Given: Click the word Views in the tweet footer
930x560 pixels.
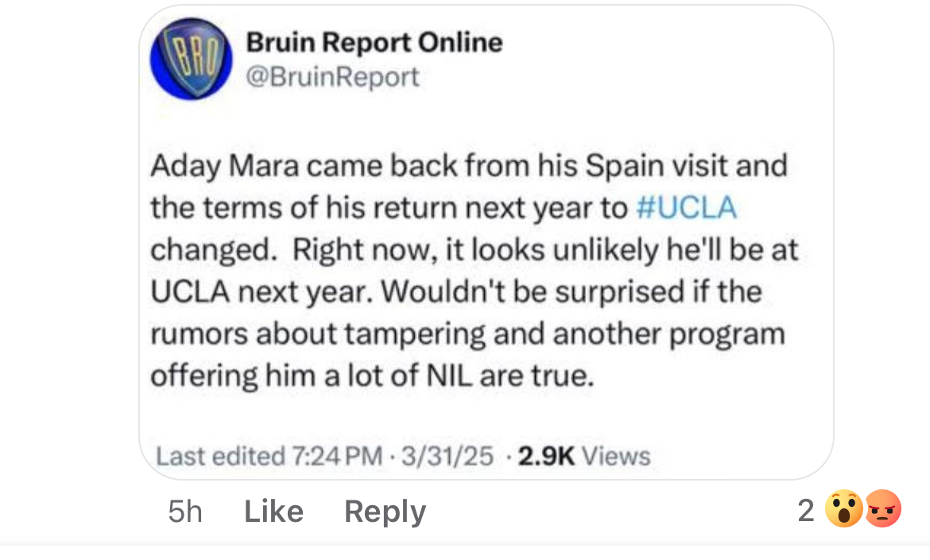Looking at the screenshot, I should coord(617,457).
